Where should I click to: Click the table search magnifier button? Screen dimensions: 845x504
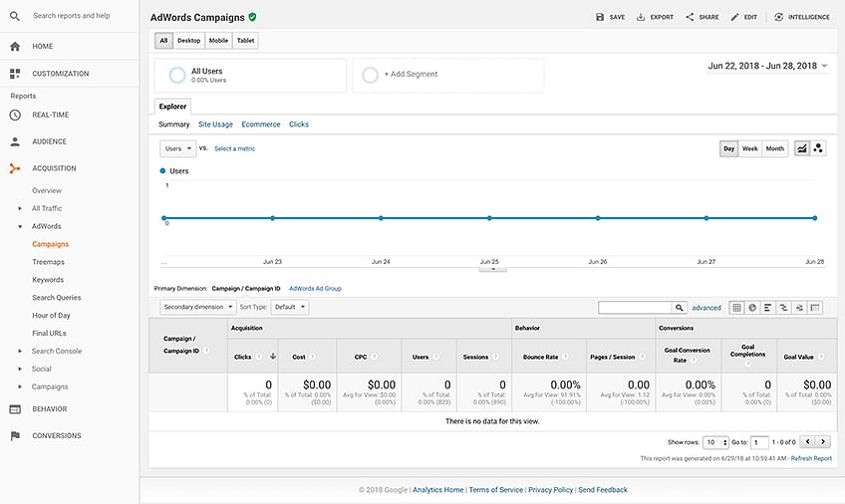tap(679, 308)
